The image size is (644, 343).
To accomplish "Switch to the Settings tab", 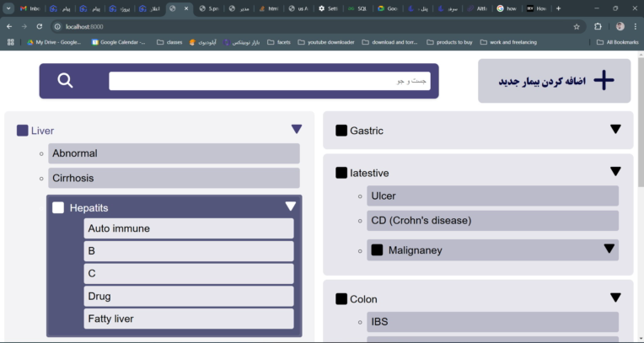I will 328,8.
